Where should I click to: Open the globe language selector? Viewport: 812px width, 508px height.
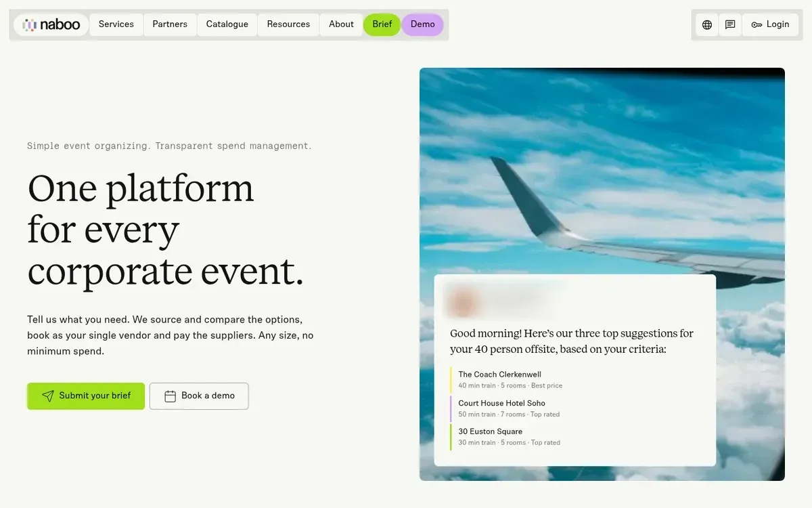tap(707, 24)
